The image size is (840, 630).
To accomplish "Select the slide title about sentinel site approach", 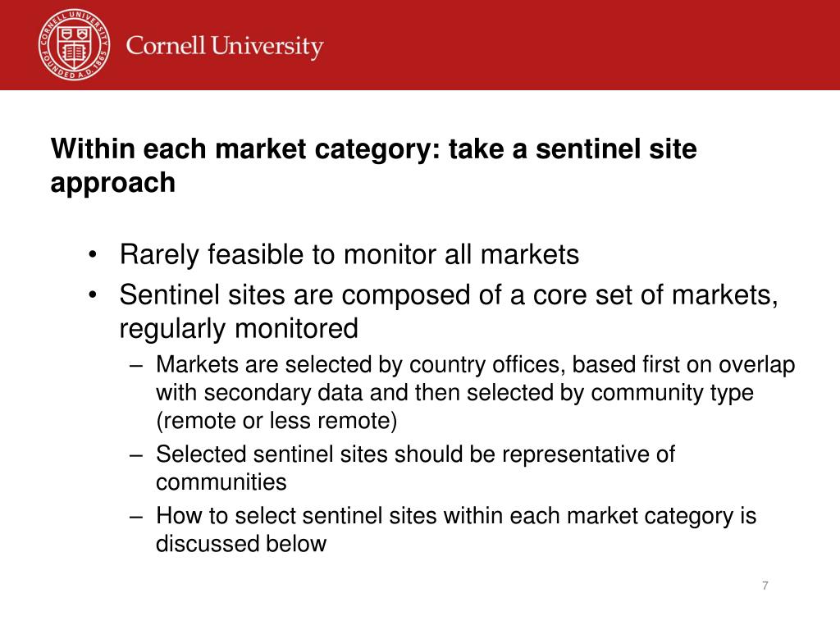I will pyautogui.click(x=373, y=166).
